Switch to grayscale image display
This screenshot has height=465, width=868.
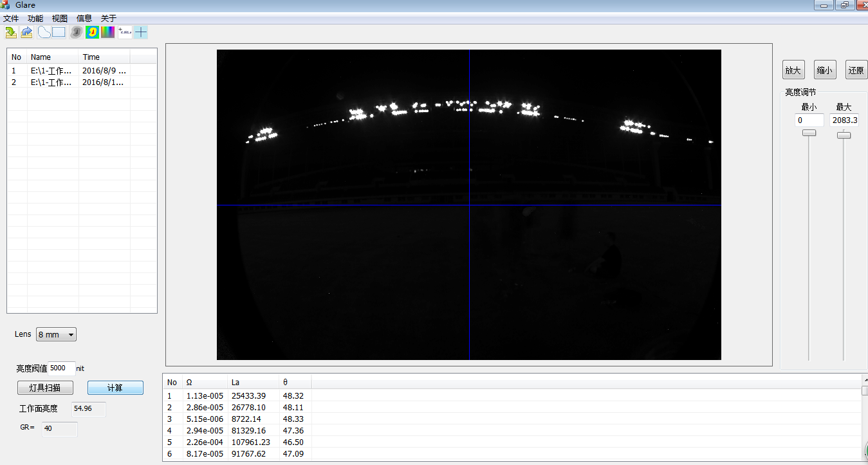(x=76, y=32)
